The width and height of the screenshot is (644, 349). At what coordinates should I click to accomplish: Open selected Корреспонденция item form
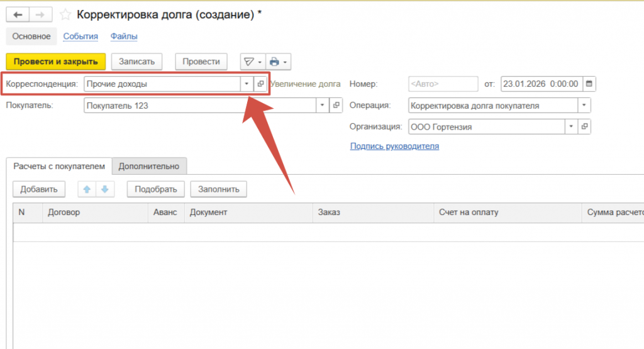(x=260, y=84)
